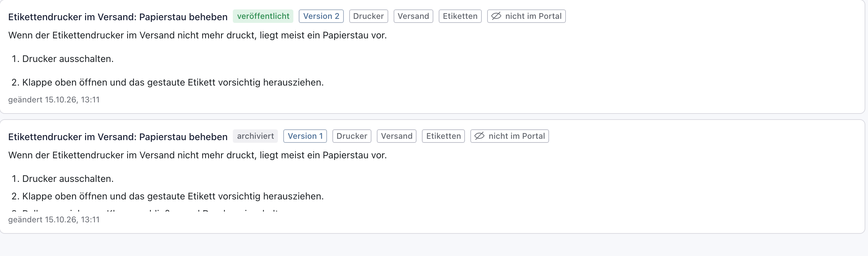Click the 'Versand' tag on the archived article

coord(396,136)
